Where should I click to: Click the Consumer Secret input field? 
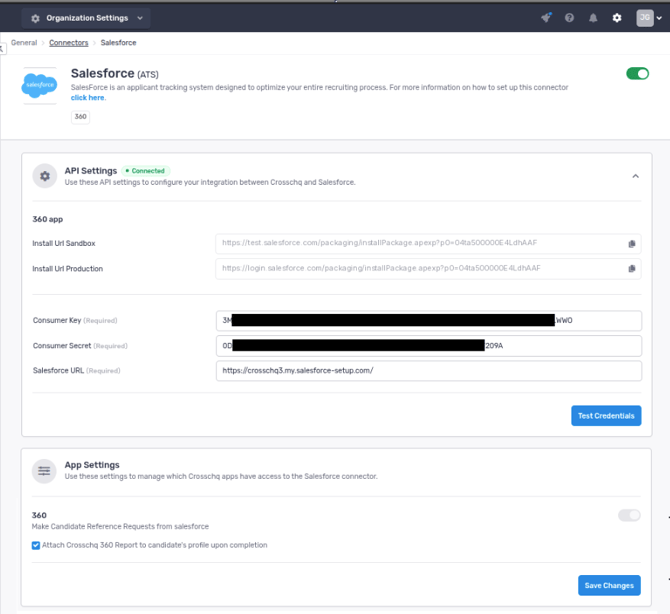tap(429, 346)
